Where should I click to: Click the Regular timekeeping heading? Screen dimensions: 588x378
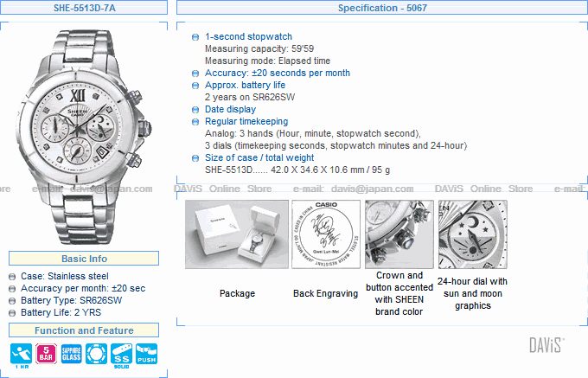point(246,122)
